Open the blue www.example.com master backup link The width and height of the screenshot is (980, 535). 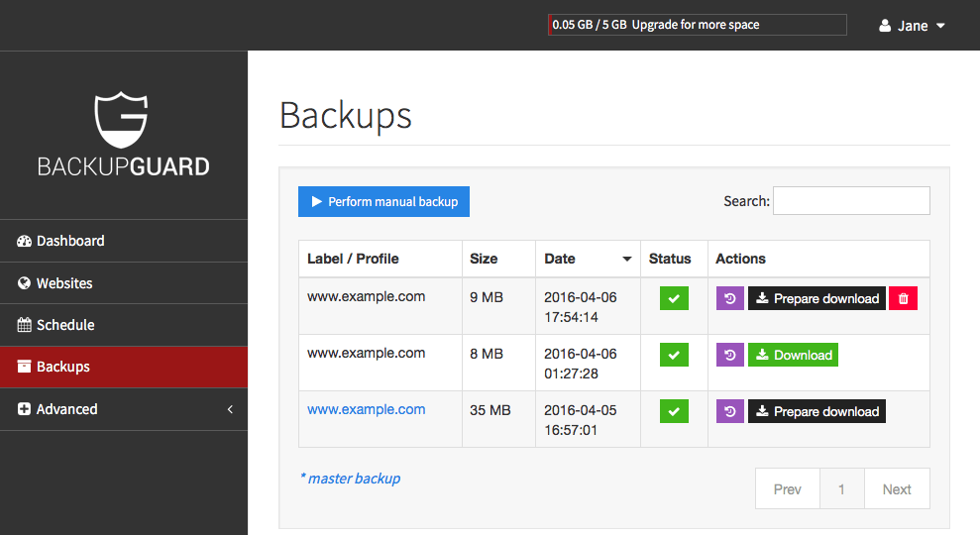(x=367, y=409)
